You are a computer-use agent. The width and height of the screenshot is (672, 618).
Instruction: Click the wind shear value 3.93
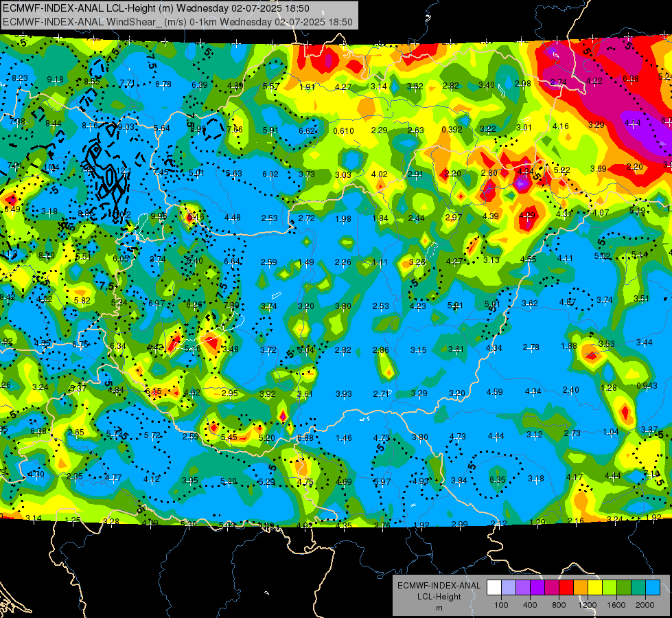click(343, 393)
